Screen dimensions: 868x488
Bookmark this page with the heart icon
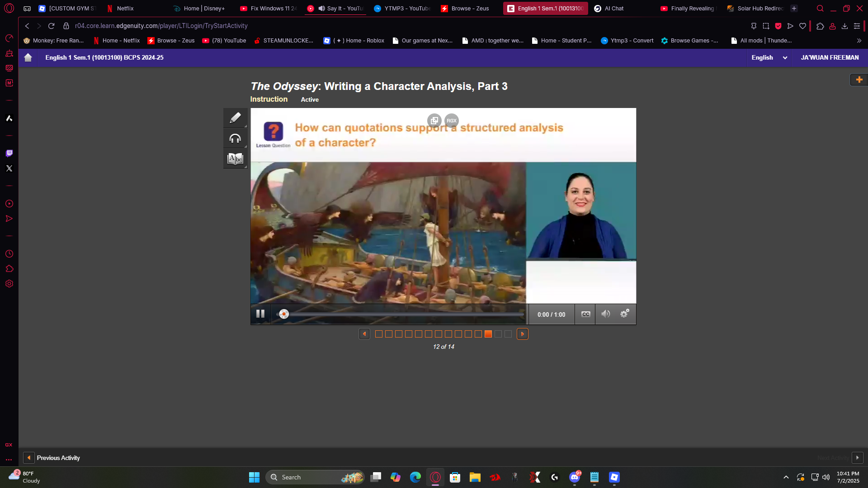802,26
